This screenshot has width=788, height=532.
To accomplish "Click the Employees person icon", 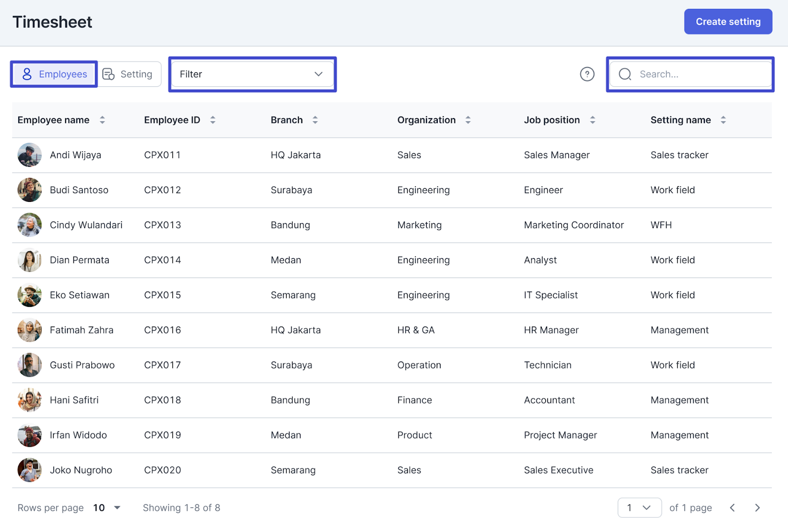I will [x=27, y=74].
